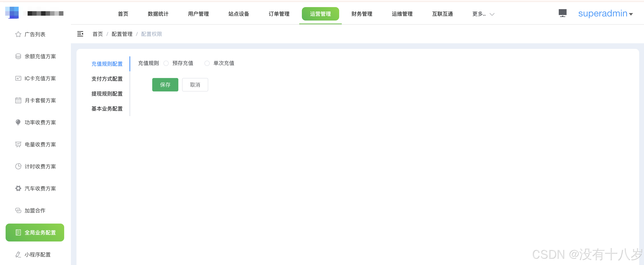Click the gear icon for 汽车收费方案
The height and width of the screenshot is (265, 644).
18,188
